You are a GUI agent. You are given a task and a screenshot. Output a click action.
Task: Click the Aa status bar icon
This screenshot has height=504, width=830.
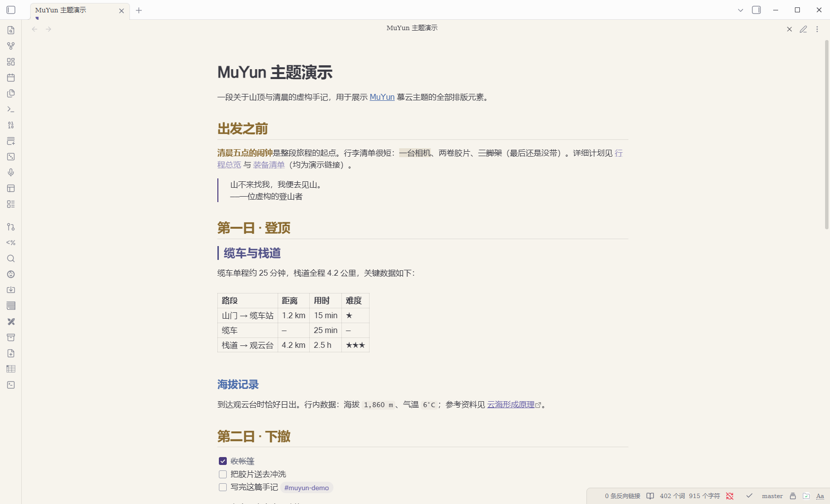point(820,496)
